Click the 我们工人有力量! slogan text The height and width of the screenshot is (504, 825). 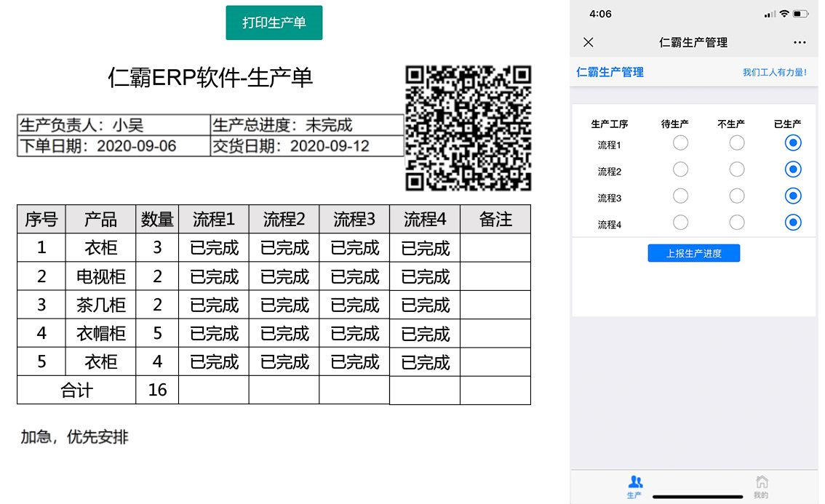pyautogui.click(x=775, y=72)
